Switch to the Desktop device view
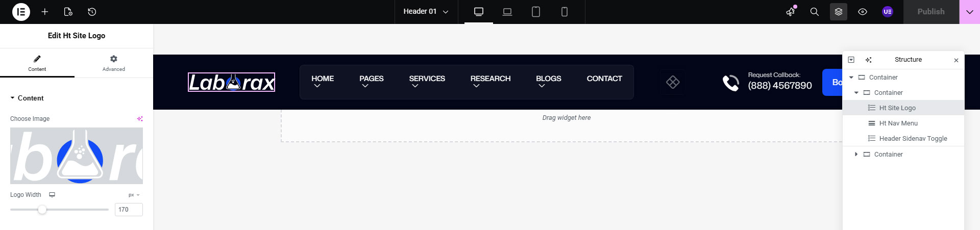The image size is (980, 230). coord(479,12)
